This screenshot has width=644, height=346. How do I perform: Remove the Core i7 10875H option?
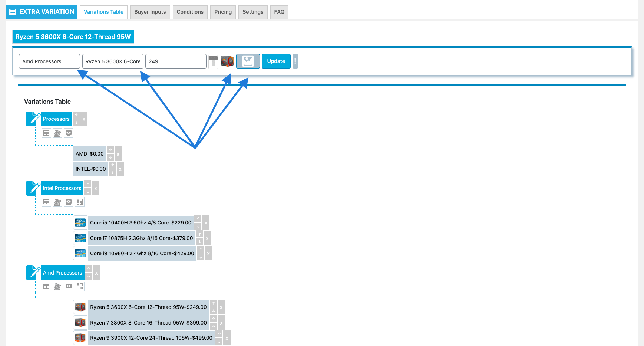(x=207, y=238)
